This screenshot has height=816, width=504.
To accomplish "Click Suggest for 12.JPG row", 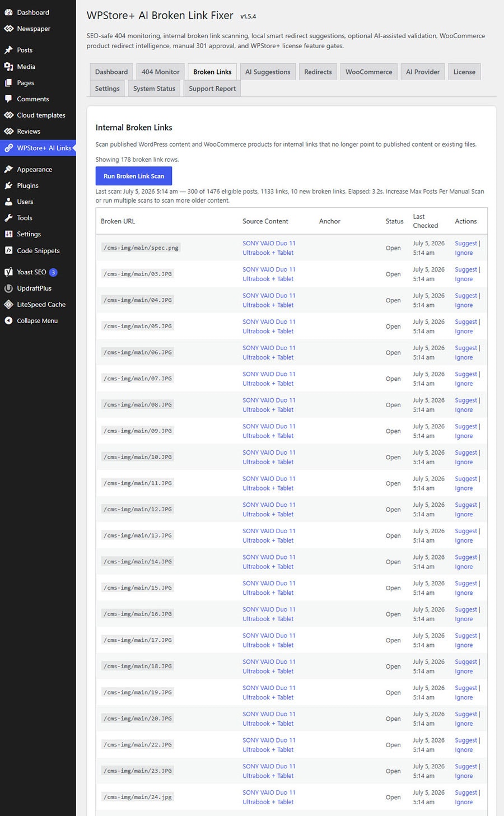I will click(x=466, y=505).
